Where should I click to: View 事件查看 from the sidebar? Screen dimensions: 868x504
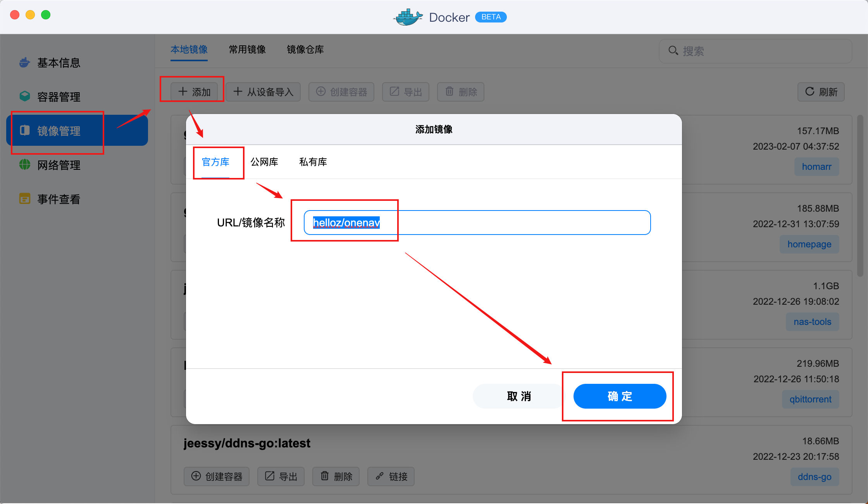[59, 198]
